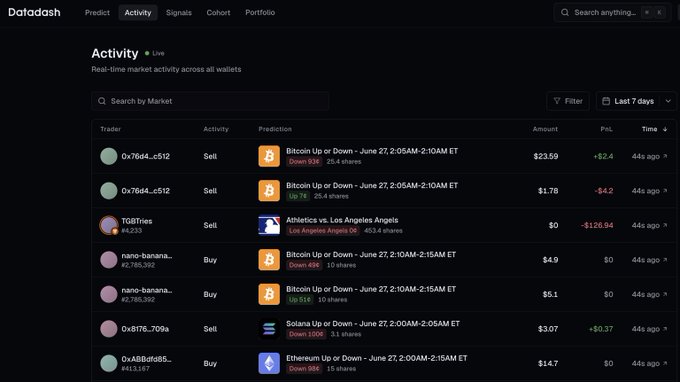The image size is (680, 382).
Task: Switch to the Activity tab
Action: 138,13
